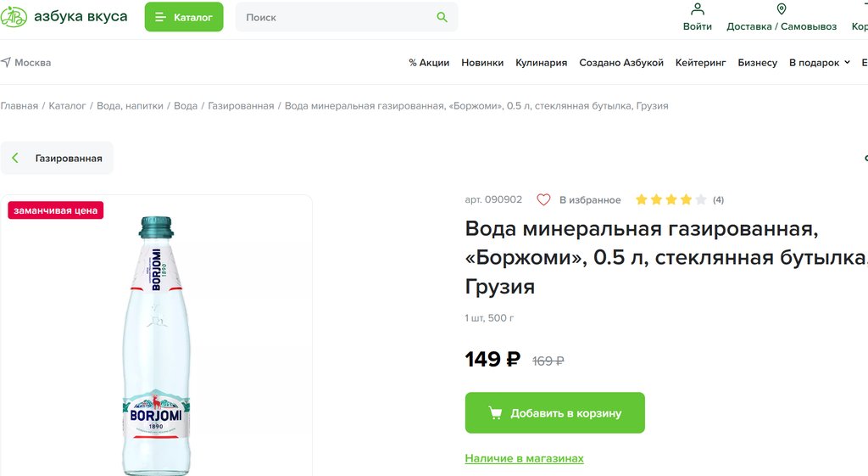Go back with the green chevron arrow
Screen dimensions: 868x476
pyautogui.click(x=15, y=158)
